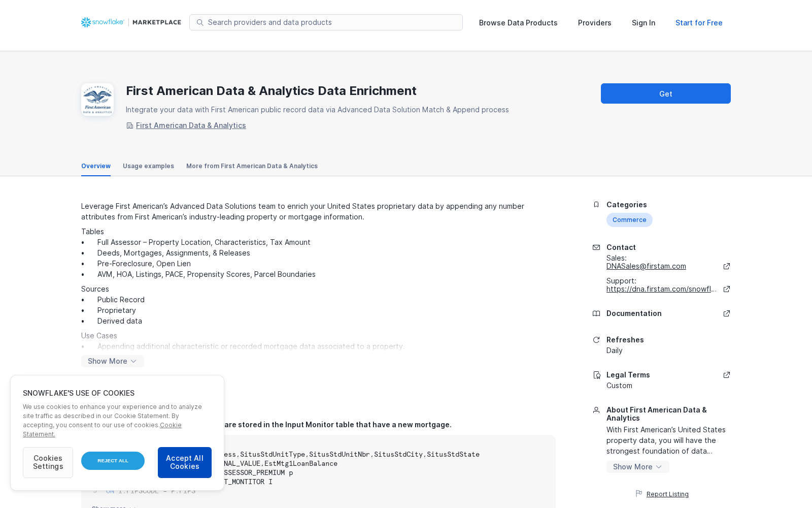Click the Contact envelope icon
Viewport: 812px width, 508px height.
(x=596, y=247)
